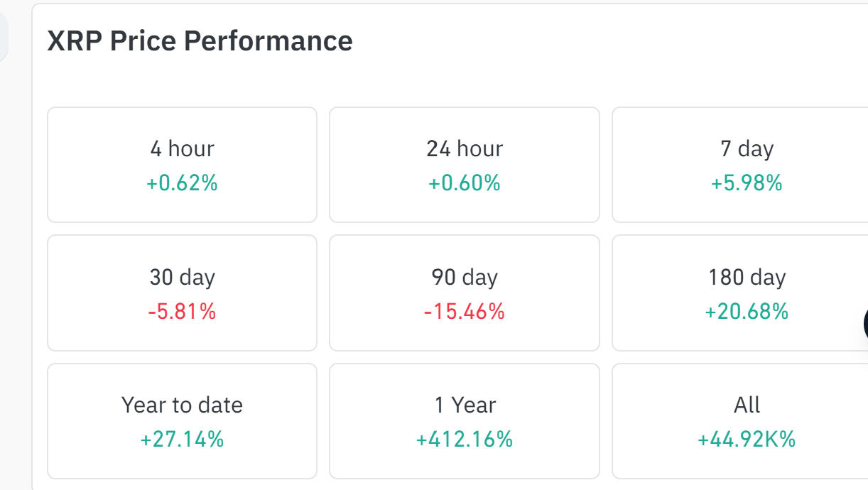The height and width of the screenshot is (490, 868).
Task: Click the 4 hour performance card label
Action: 182,149
